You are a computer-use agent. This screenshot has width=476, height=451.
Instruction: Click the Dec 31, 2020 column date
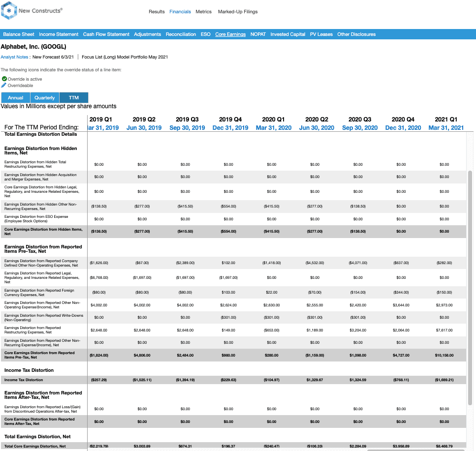click(403, 128)
